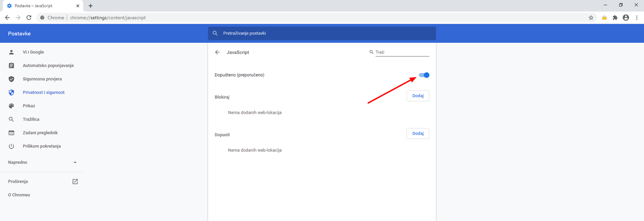Click the yellow extension icon in toolbar
The height and width of the screenshot is (221, 644).
click(604, 18)
